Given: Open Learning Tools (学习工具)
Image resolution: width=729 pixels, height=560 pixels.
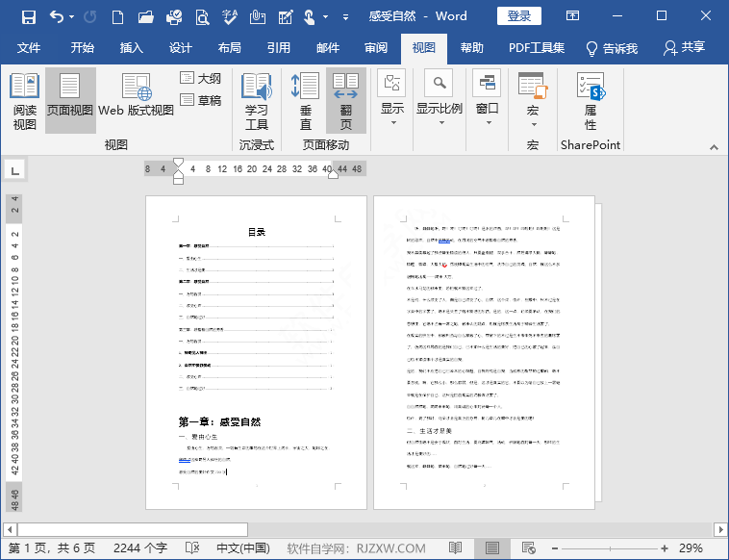Looking at the screenshot, I should click(x=257, y=102).
